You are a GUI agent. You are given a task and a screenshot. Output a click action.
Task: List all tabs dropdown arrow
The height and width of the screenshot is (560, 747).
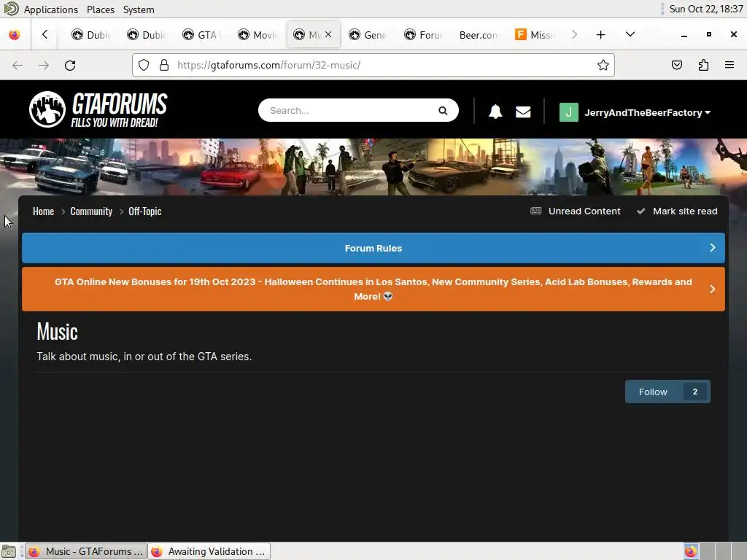coord(630,34)
